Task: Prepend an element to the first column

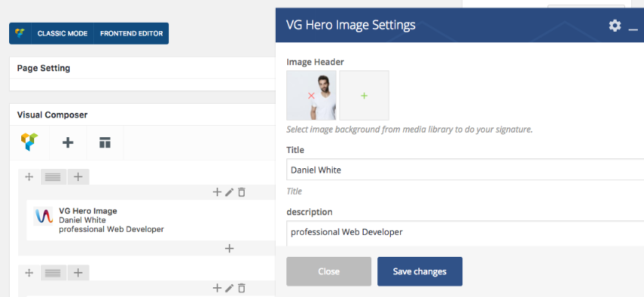Action: coord(217,192)
